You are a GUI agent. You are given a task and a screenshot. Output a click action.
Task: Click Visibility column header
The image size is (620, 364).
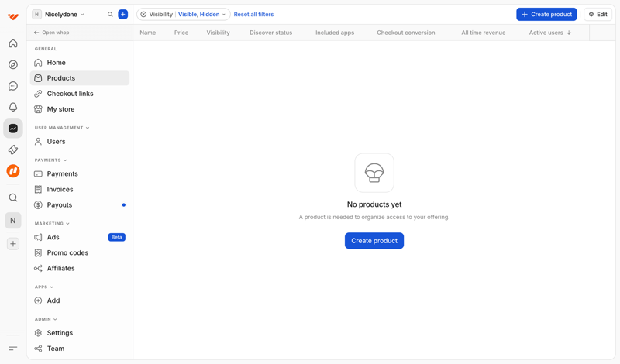(x=218, y=33)
